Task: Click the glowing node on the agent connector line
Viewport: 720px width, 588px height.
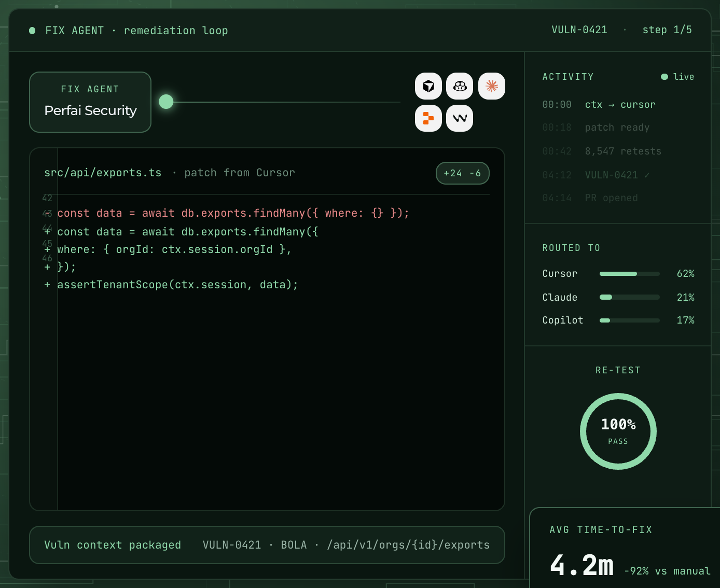Action: [166, 102]
